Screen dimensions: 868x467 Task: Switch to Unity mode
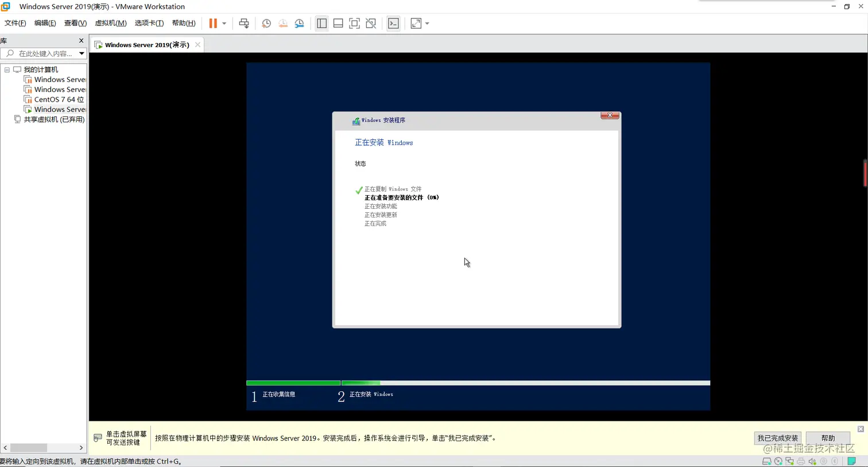pyautogui.click(x=371, y=24)
